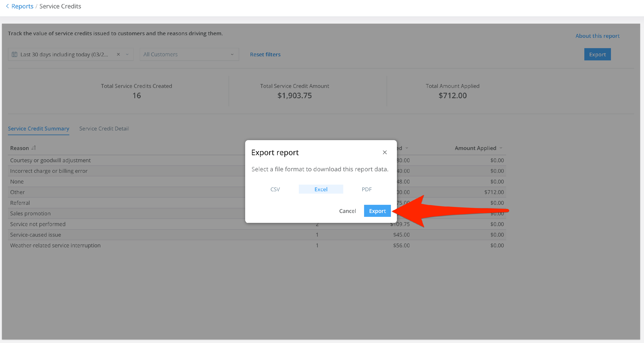Image resolution: width=644 pixels, height=343 pixels.
Task: Click the 'Sales promotion' row
Action: pyautogui.click(x=257, y=214)
